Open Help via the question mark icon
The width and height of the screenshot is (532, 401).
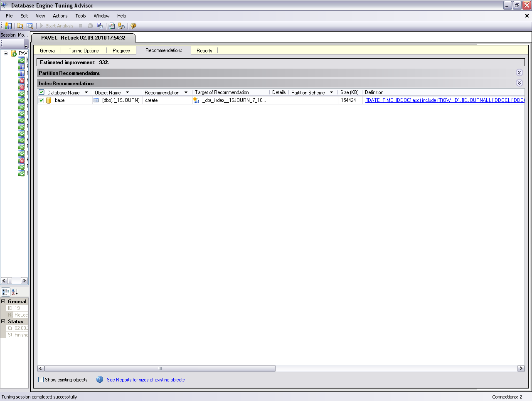[x=133, y=26]
